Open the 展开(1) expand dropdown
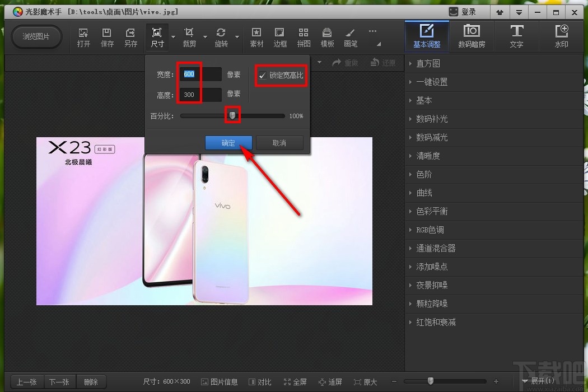 click(x=539, y=381)
